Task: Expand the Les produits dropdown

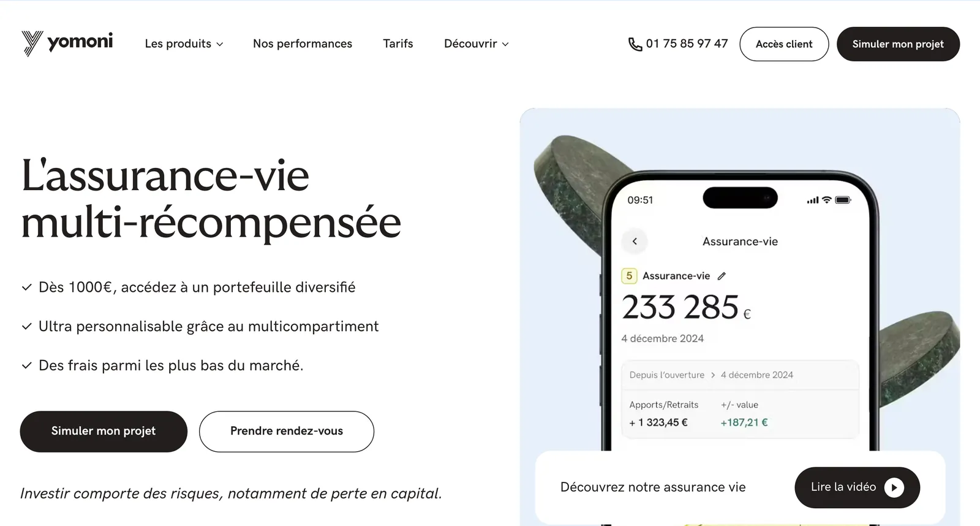Action: click(184, 44)
